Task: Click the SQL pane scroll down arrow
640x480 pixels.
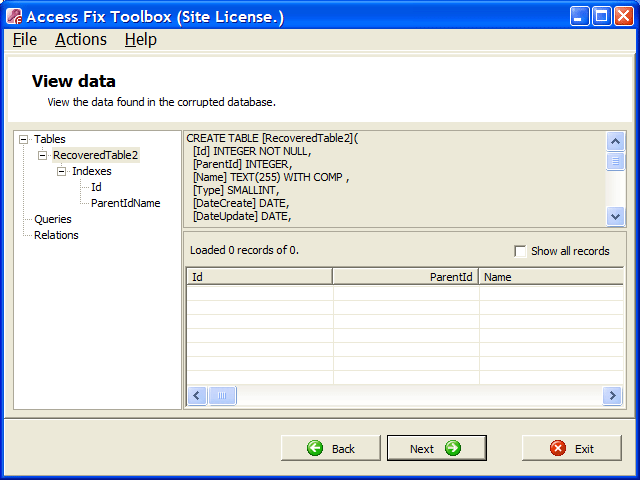Action: 616,216
